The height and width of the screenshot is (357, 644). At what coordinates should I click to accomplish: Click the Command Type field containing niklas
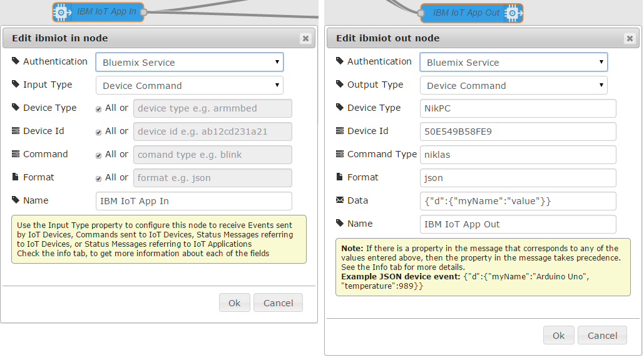(518, 155)
